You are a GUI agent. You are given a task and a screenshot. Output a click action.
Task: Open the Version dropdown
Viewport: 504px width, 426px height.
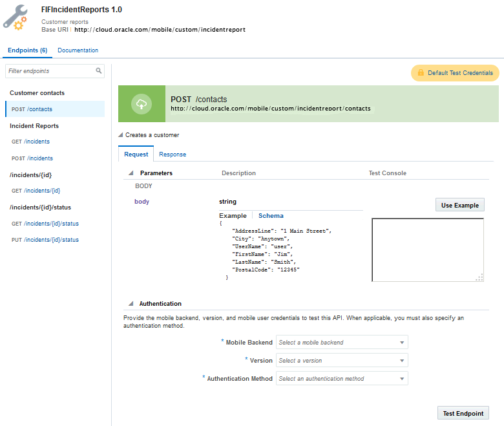coord(342,361)
